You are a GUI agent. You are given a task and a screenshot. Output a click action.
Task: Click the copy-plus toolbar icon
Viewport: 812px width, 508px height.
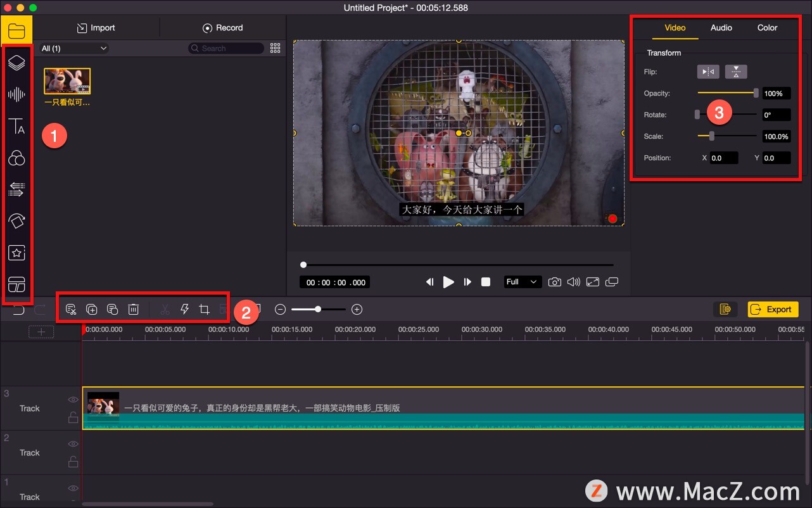tap(92, 309)
